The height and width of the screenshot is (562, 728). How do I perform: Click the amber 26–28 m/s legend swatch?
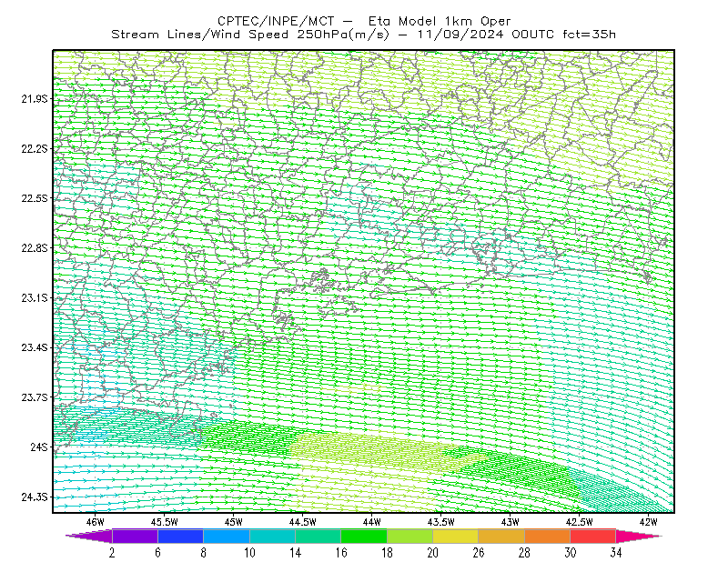(501, 536)
